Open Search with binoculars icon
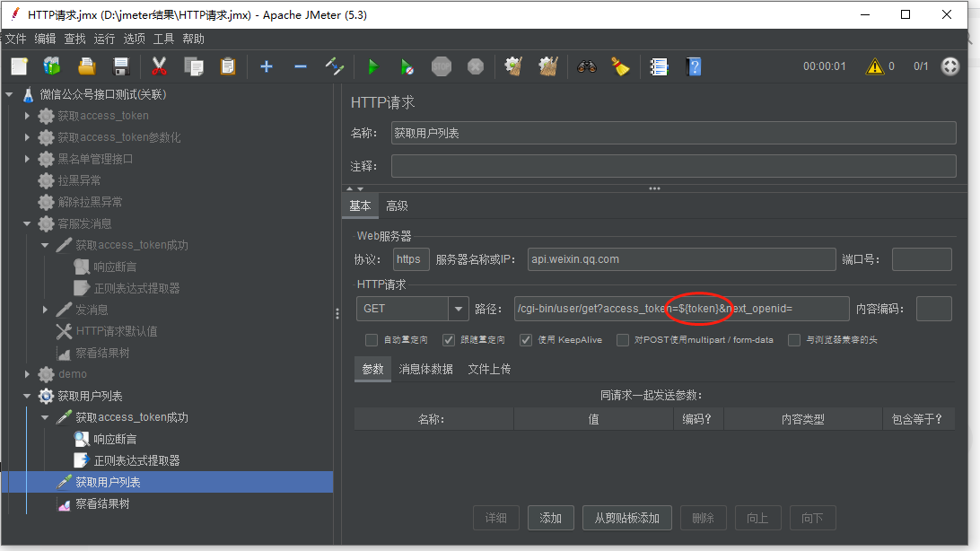This screenshot has width=980, height=551. pyautogui.click(x=586, y=66)
